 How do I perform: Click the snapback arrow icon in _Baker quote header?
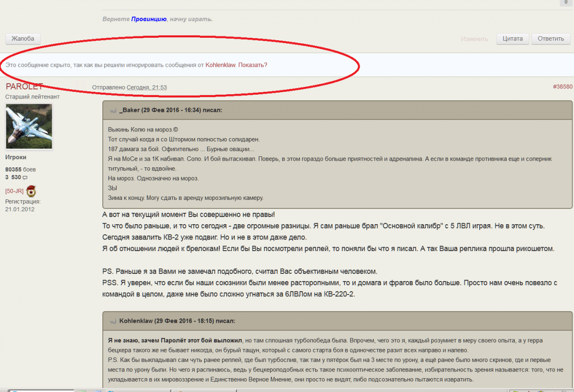(x=113, y=110)
